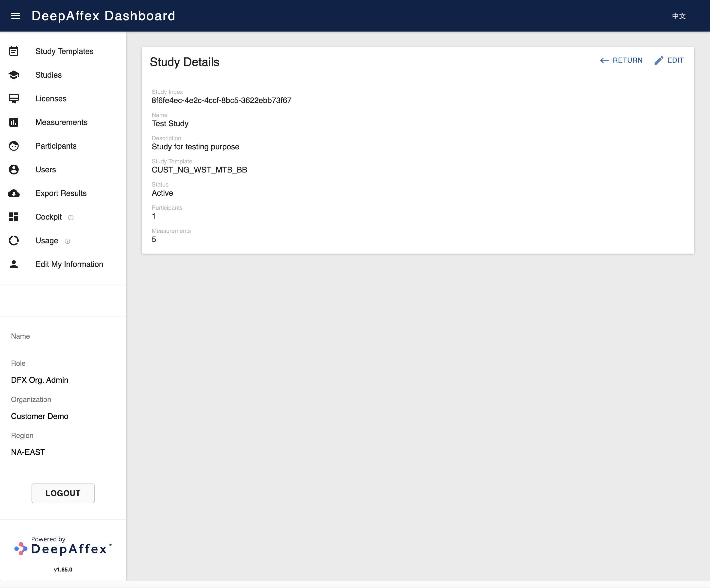Click the DeepAffex logo in the sidebar footer
The width and height of the screenshot is (710, 588).
63,546
